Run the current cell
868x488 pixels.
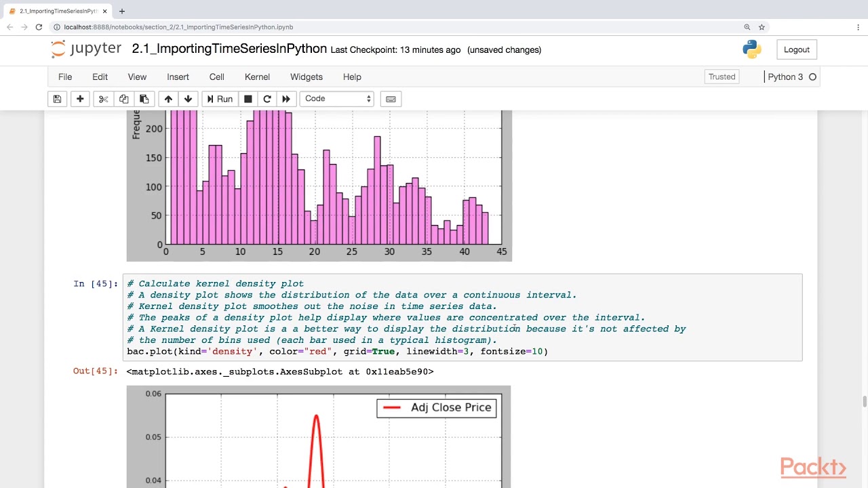[x=220, y=99]
